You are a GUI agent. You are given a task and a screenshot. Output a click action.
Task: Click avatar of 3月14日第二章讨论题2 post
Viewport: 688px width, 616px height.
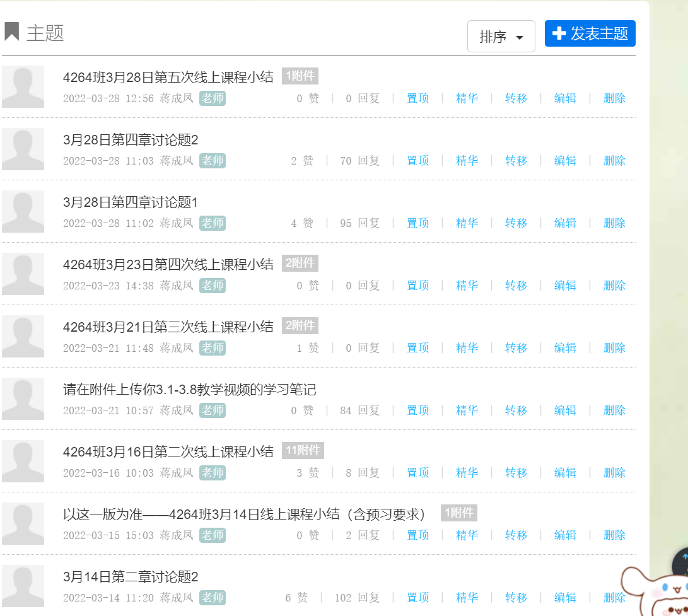(23, 586)
